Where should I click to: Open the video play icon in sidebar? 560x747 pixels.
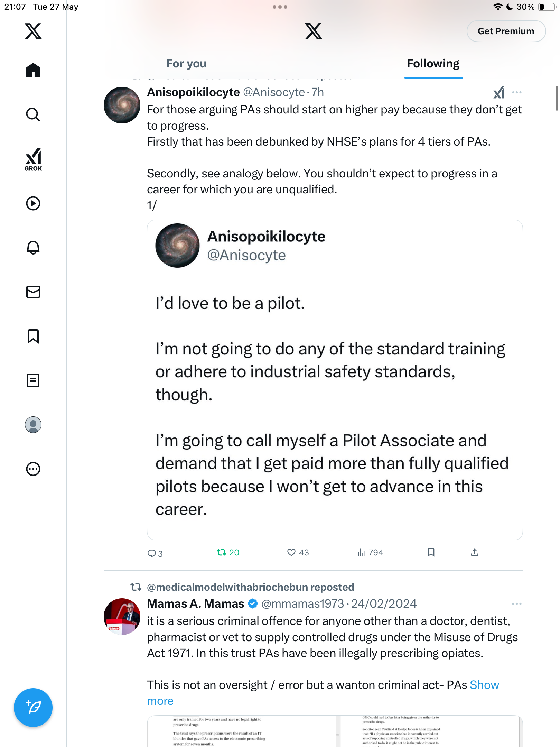(33, 203)
